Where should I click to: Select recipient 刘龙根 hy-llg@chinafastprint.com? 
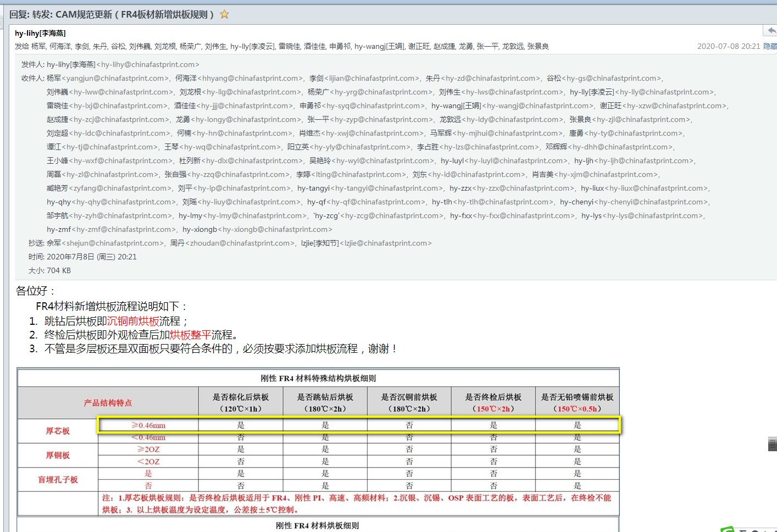241,92
